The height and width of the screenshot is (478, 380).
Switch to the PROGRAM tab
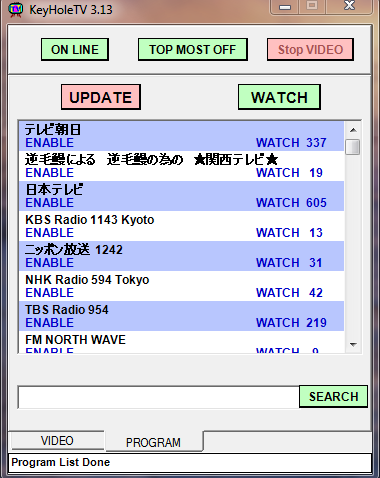point(154,442)
